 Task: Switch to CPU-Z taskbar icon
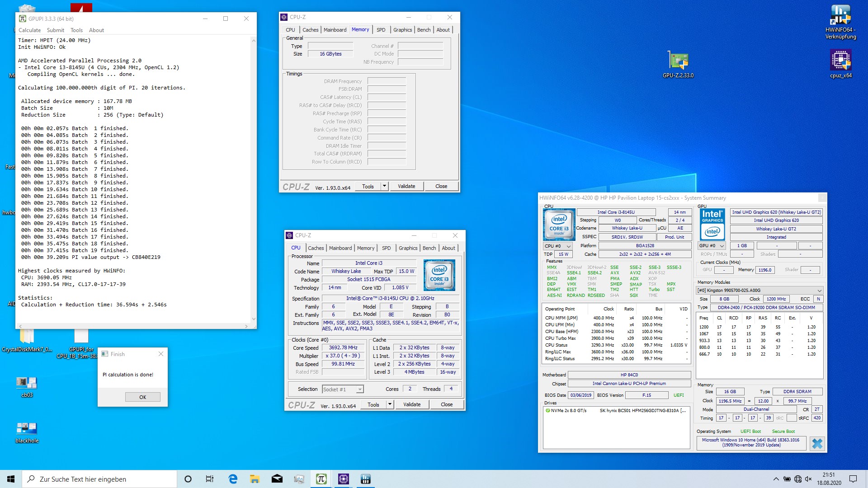(x=343, y=479)
